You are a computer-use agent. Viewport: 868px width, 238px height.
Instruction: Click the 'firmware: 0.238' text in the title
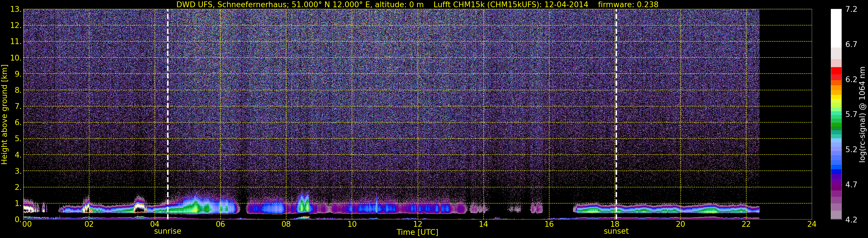(628, 5)
